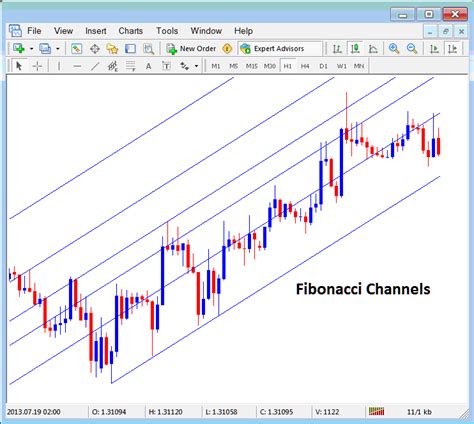
Task: Select the equidistant channel tool
Action: pos(113,66)
